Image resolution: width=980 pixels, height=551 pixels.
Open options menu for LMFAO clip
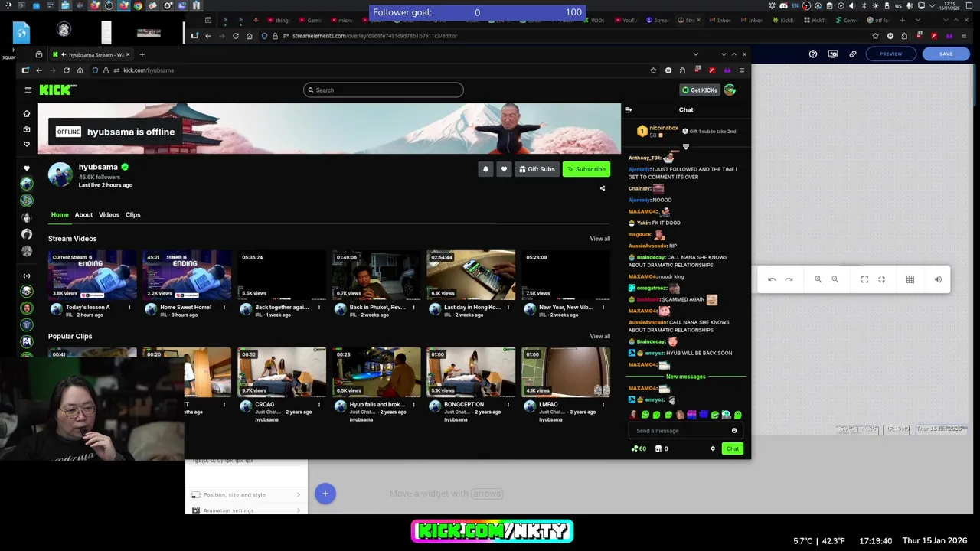603,405
